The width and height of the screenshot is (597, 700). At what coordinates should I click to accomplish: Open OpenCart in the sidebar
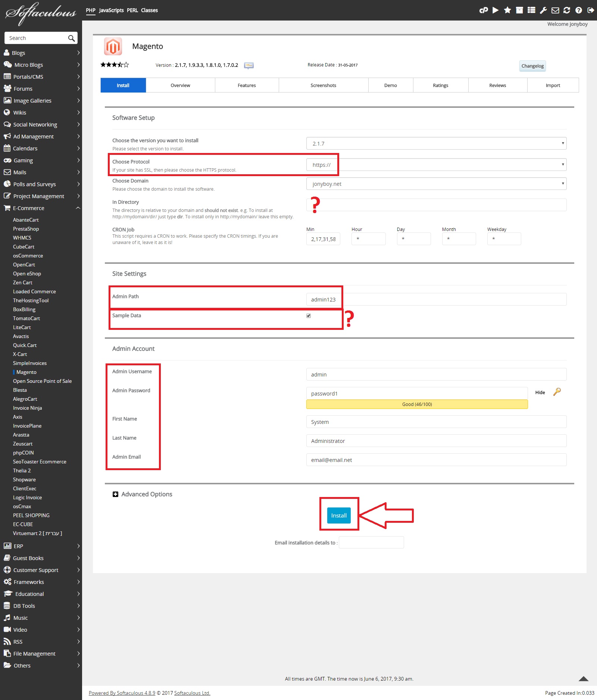pos(24,265)
